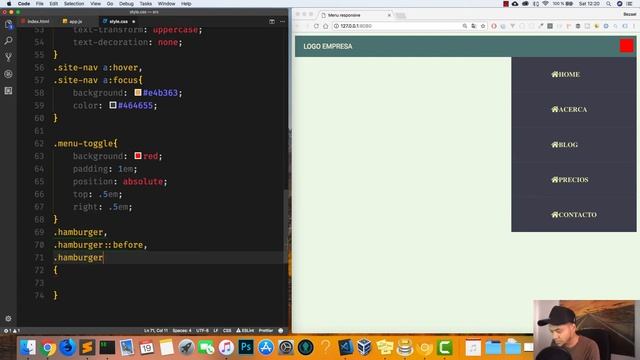Open Calendar from the Dock

click(x=147, y=347)
